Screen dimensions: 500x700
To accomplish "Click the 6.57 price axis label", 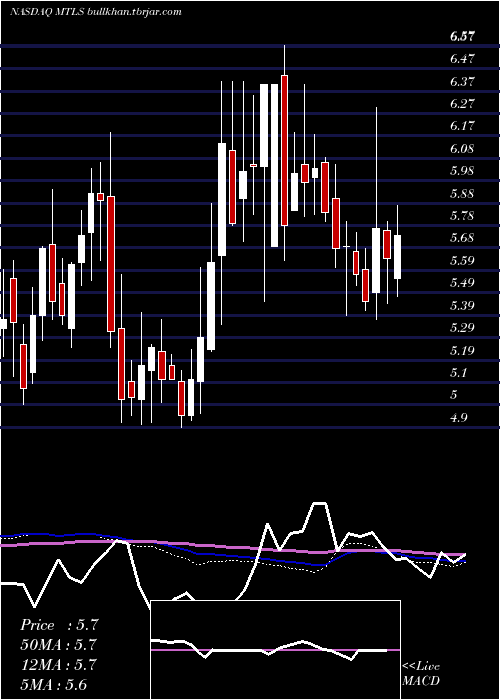I will click(462, 37).
